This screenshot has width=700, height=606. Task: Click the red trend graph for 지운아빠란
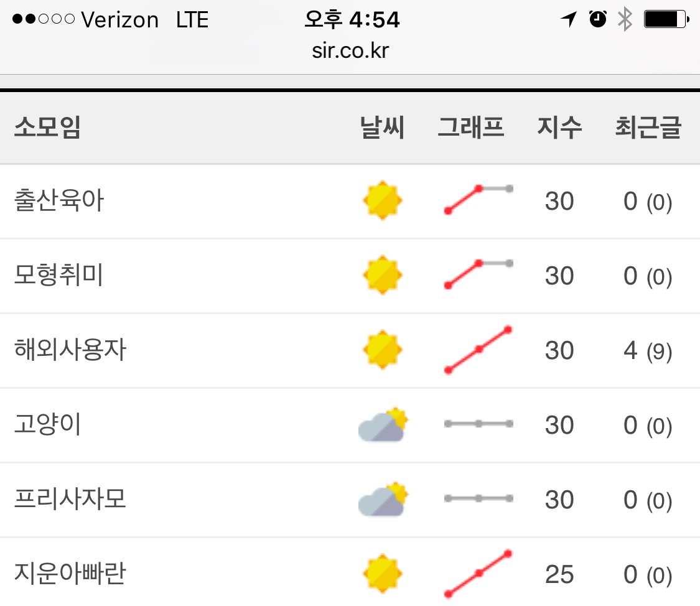coord(478,574)
